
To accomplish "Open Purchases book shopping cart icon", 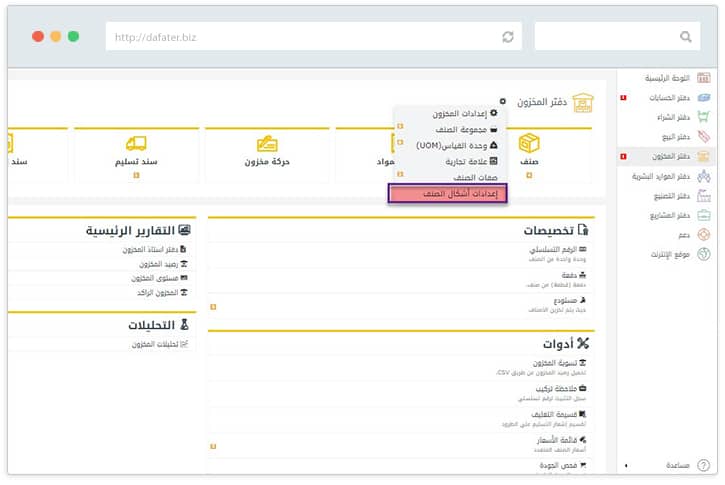I will 704,117.
